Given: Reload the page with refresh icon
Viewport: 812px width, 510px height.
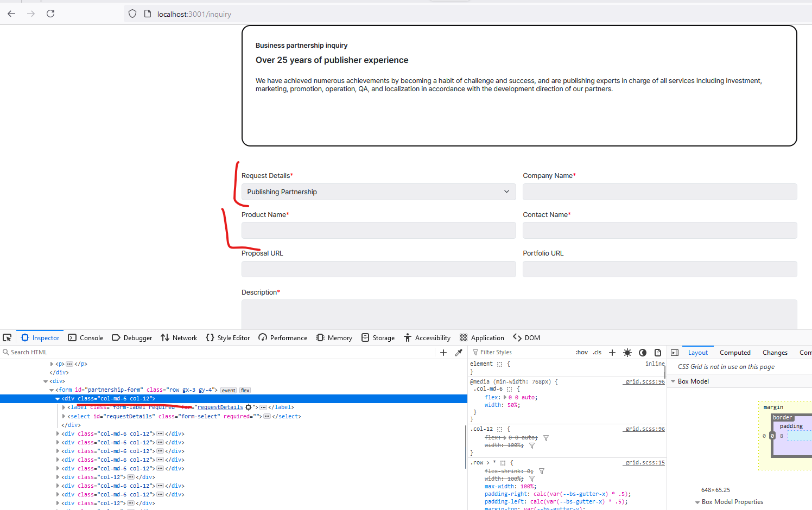Looking at the screenshot, I should 50,14.
